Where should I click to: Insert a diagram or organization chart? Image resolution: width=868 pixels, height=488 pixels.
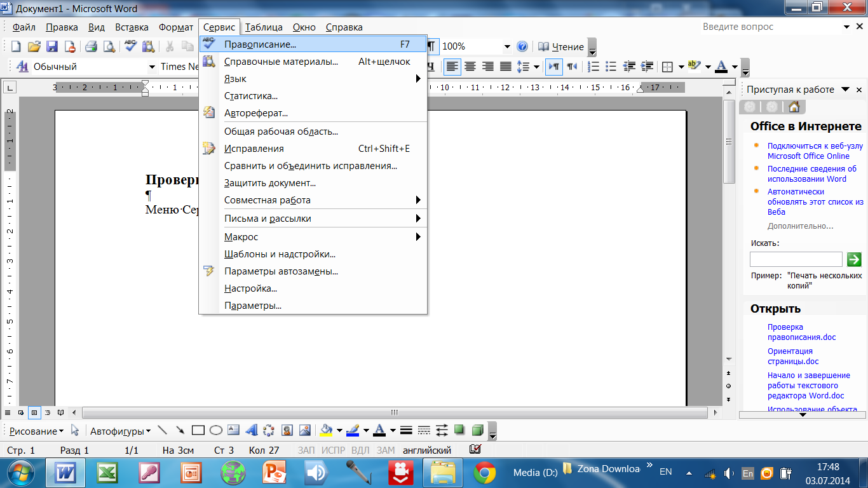(x=269, y=430)
